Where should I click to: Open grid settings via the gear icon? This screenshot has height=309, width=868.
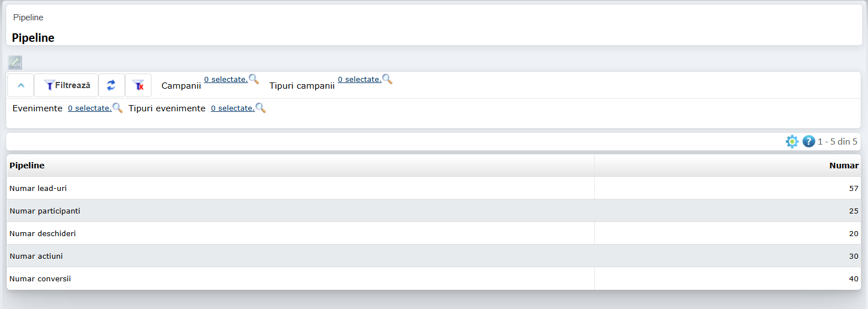pos(792,141)
